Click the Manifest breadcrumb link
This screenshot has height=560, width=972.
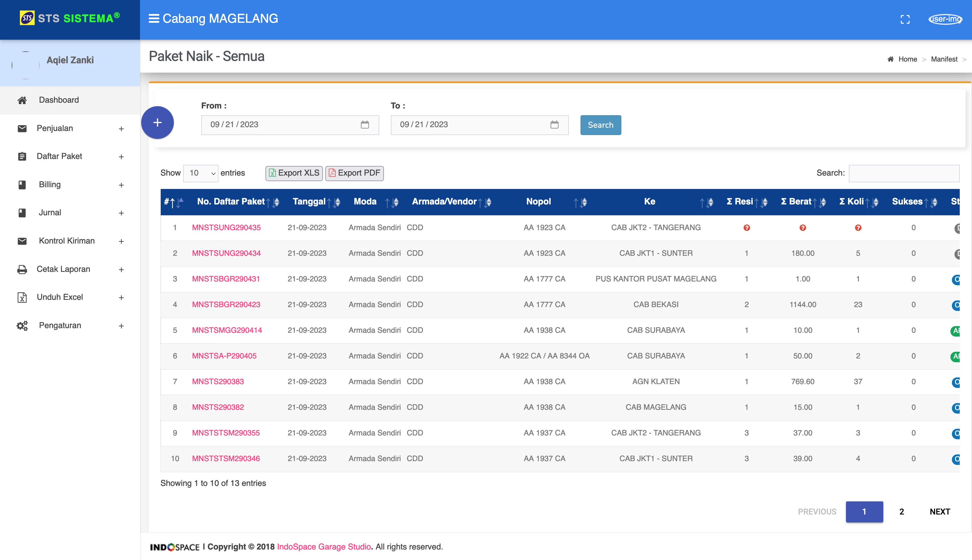pos(944,59)
